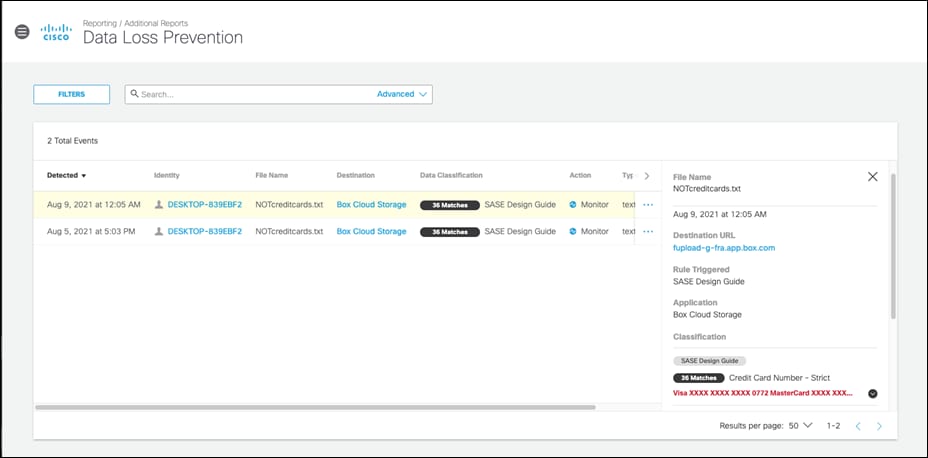This screenshot has width=928, height=458.
Task: Expand the credit card matches excerpt
Action: 872,394
